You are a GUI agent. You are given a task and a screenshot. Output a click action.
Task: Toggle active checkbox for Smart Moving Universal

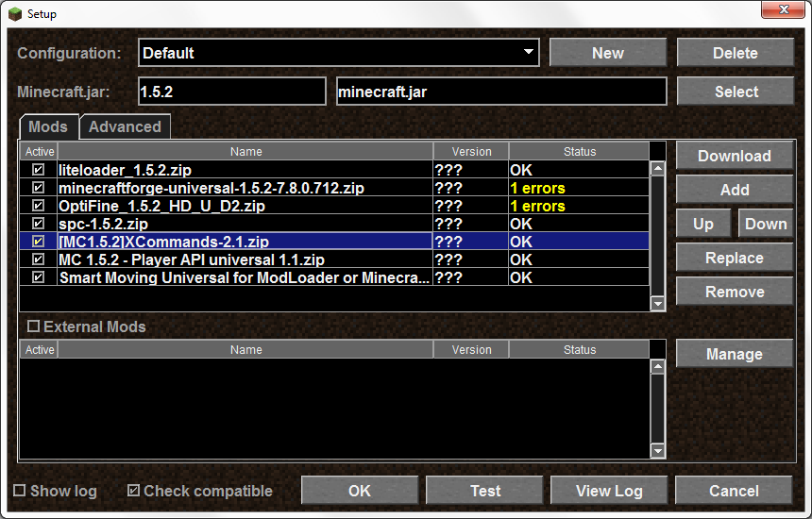point(39,276)
